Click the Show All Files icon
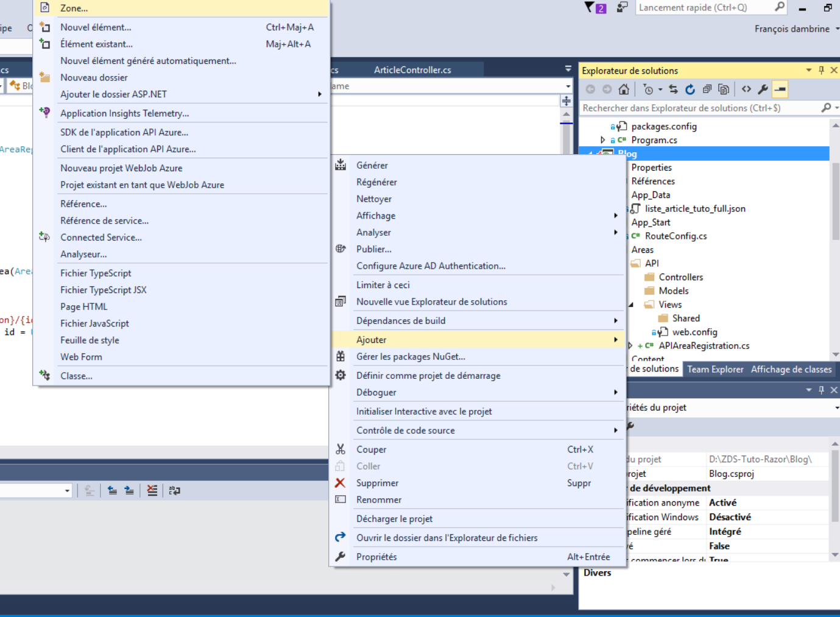The width and height of the screenshot is (840, 617). pyautogui.click(x=724, y=90)
